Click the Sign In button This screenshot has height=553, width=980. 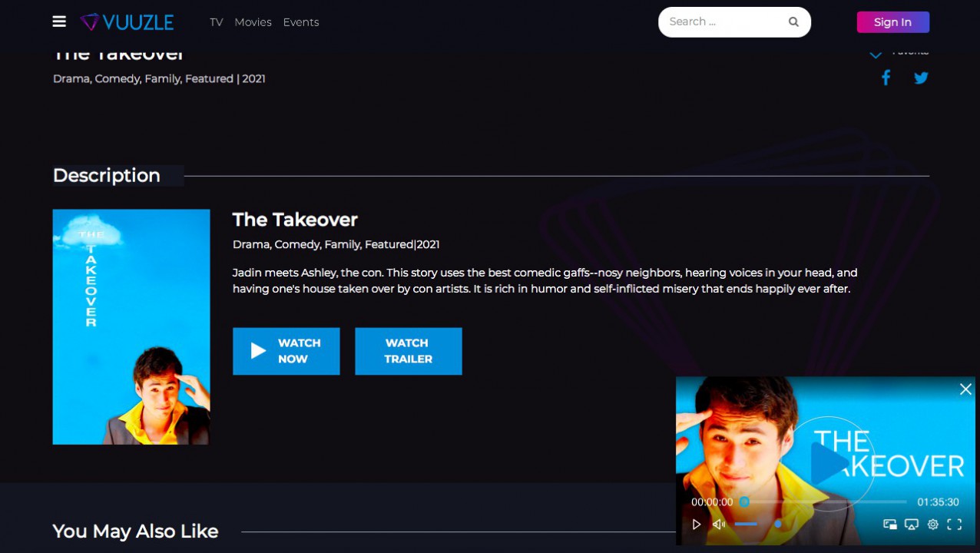point(892,22)
